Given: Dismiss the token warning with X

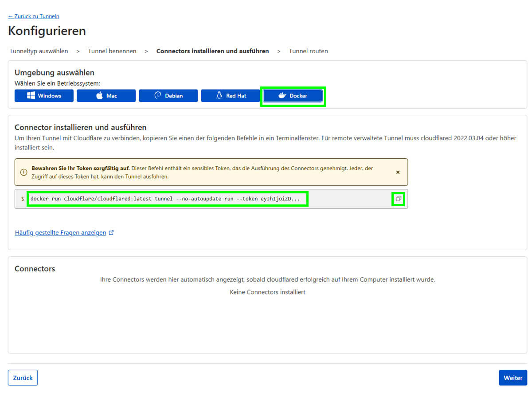Looking at the screenshot, I should [x=398, y=172].
